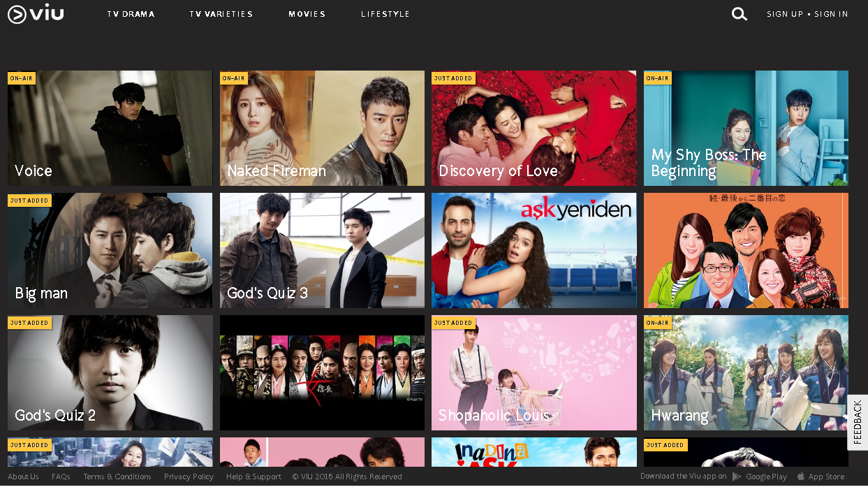The height and width of the screenshot is (487, 868).
Task: Open the Help & Support link
Action: click(253, 477)
